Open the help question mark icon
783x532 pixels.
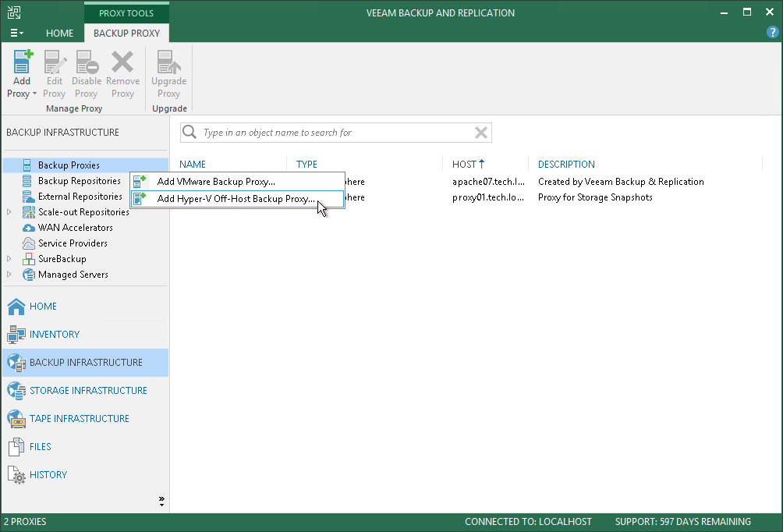pos(772,33)
